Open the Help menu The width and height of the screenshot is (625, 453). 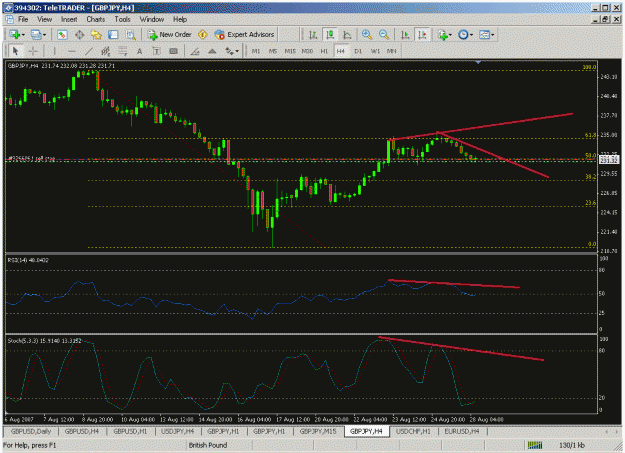[x=180, y=19]
